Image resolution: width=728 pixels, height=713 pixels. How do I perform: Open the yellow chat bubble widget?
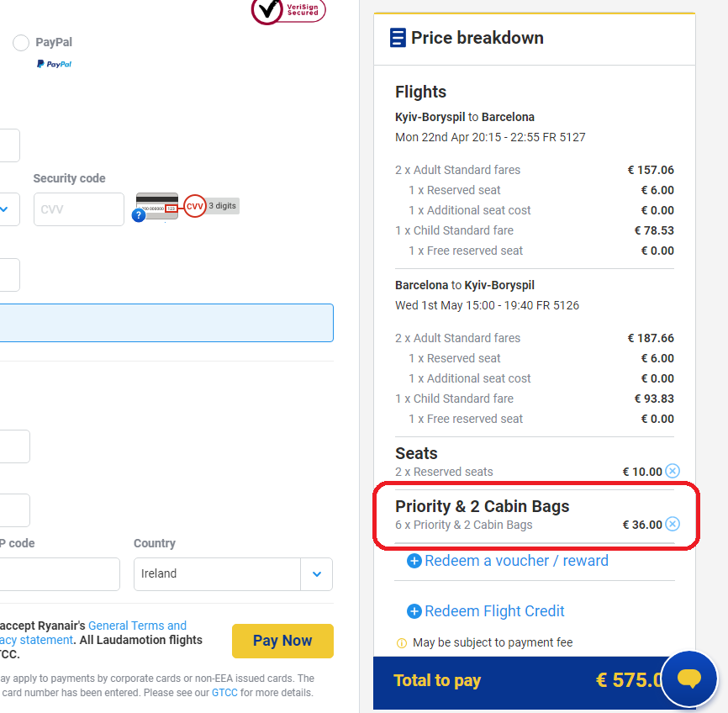[689, 679]
